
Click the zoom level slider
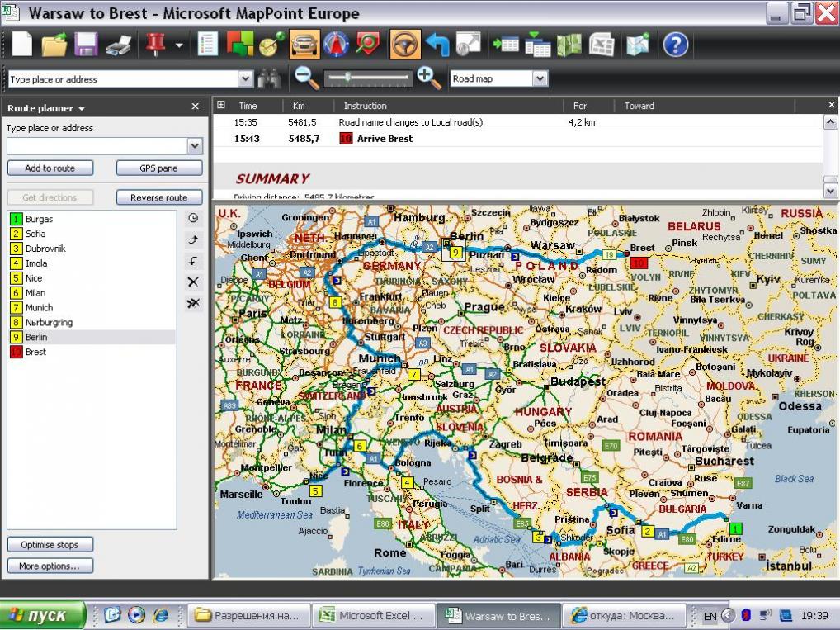(x=368, y=78)
